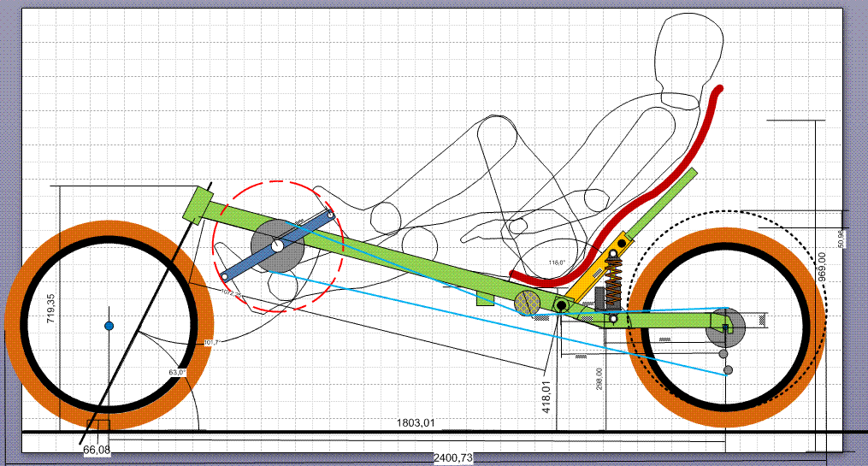Click the black steering axis line
Image resolution: width=868 pixels, height=466 pixels.
145,313
